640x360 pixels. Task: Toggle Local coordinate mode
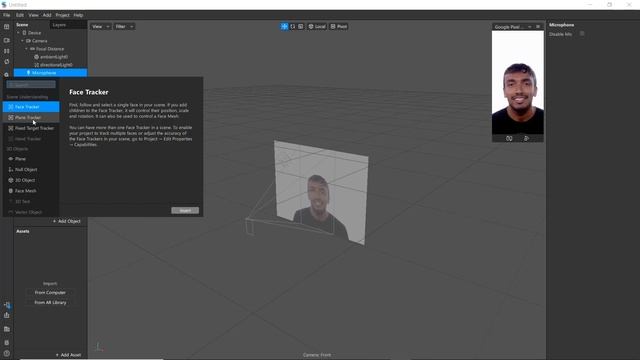point(317,27)
